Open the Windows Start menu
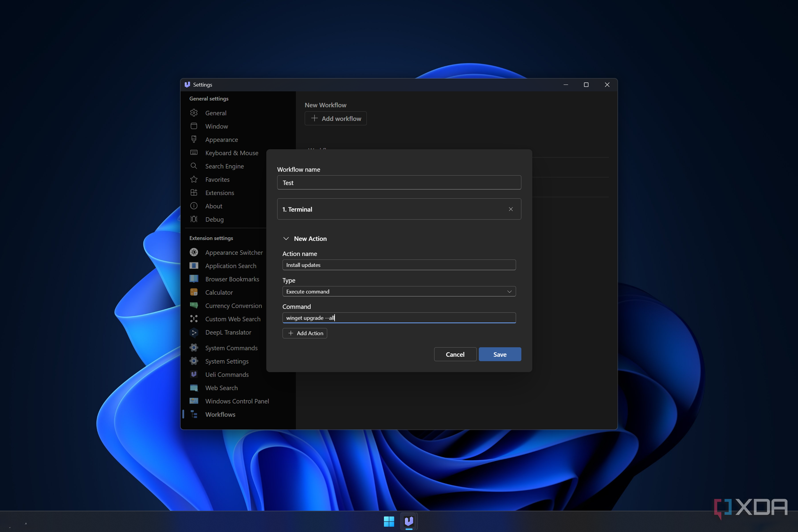The width and height of the screenshot is (798, 532). 389,521
